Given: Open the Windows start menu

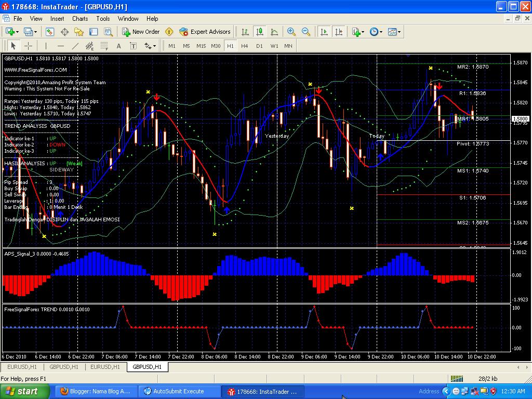Looking at the screenshot, I should tap(25, 391).
